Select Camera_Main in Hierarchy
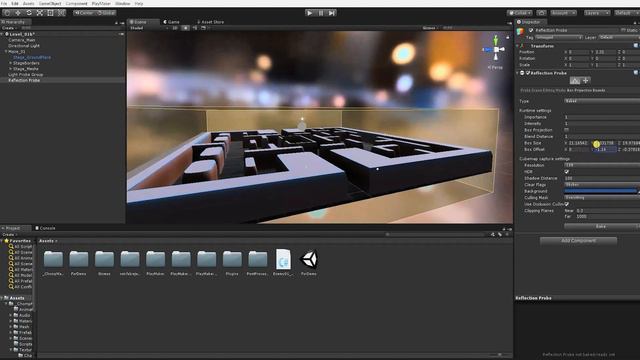Viewport: 640px width, 360px height. [x=22, y=40]
